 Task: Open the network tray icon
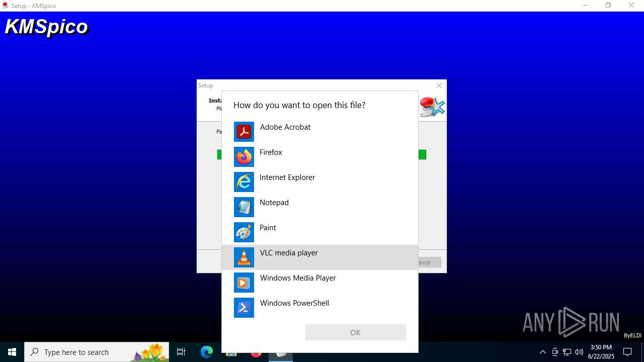click(x=567, y=352)
